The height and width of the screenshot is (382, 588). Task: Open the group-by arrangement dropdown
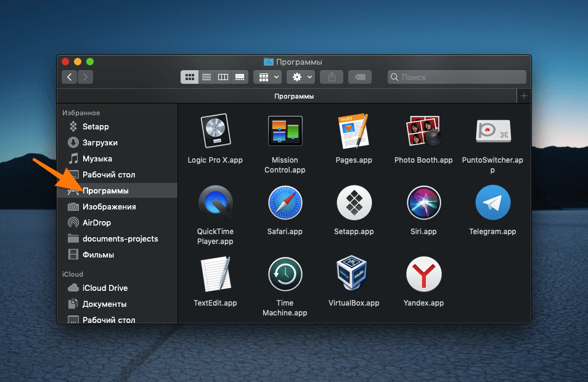click(267, 77)
